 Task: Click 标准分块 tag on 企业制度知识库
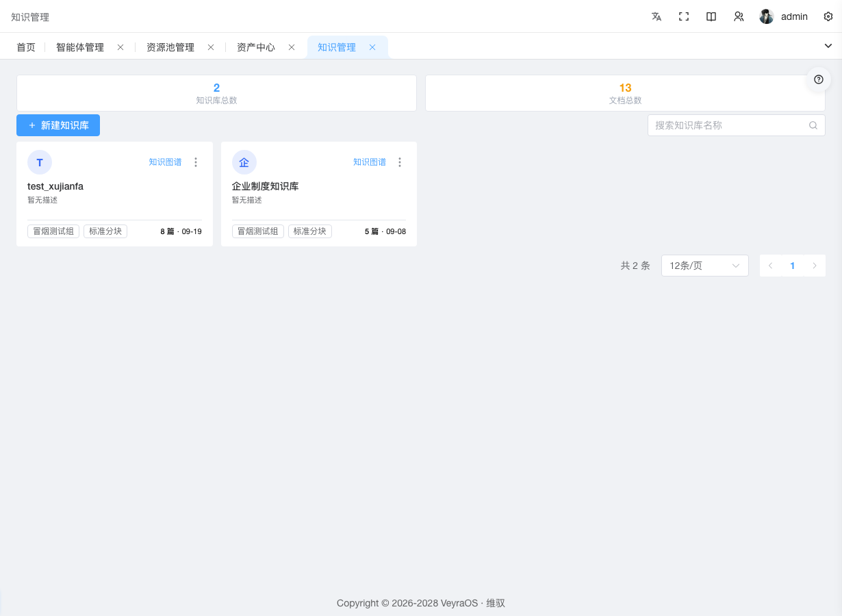point(310,231)
